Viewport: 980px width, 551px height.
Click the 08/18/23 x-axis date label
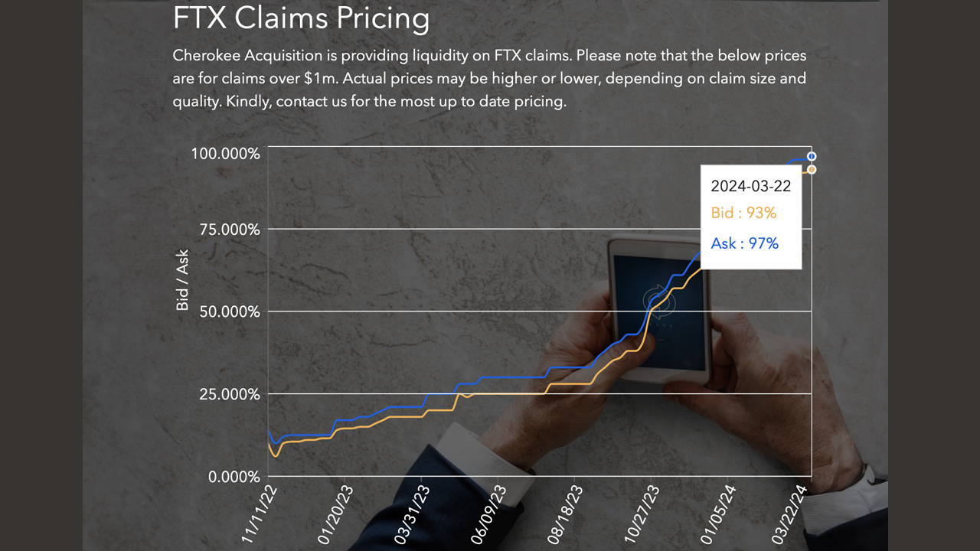[x=565, y=514]
